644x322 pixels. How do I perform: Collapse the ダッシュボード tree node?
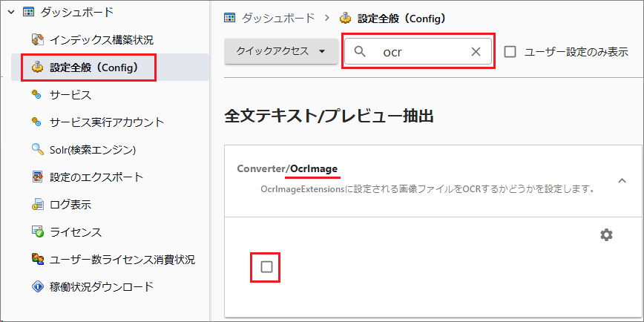[12, 12]
